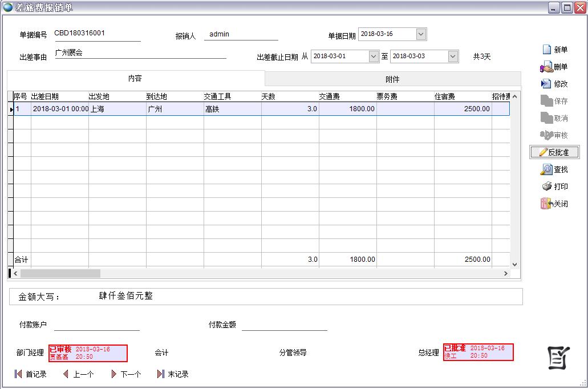Open 查找 (search) tool

tap(547, 169)
